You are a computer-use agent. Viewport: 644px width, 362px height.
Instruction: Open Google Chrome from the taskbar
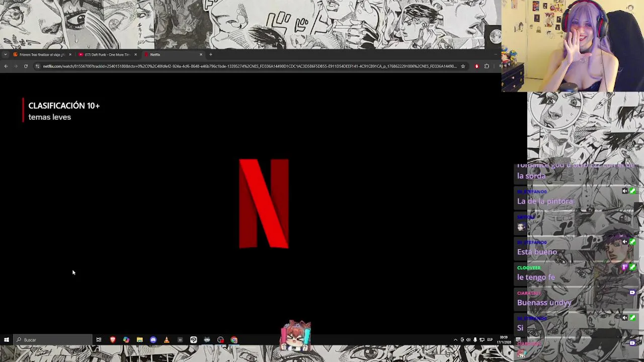pyautogui.click(x=234, y=340)
